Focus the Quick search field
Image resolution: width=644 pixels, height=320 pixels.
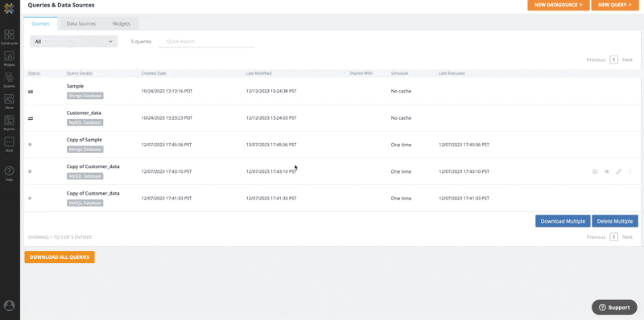coord(206,42)
